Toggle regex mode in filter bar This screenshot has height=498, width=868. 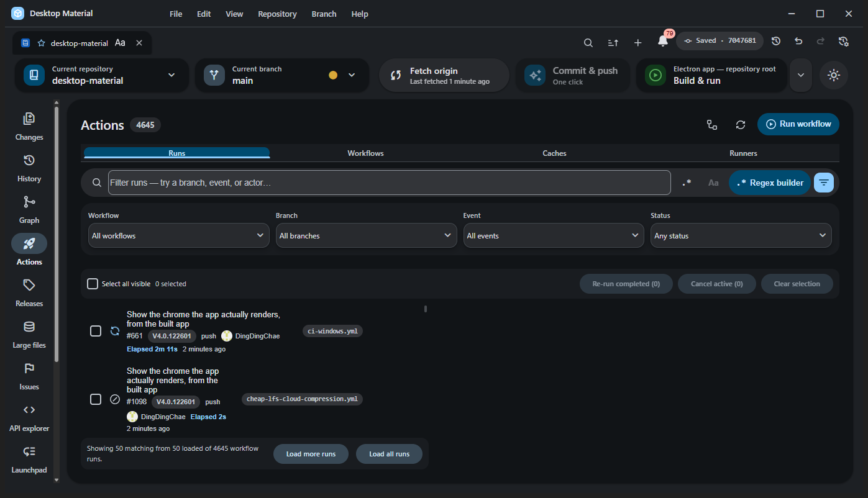click(x=687, y=183)
